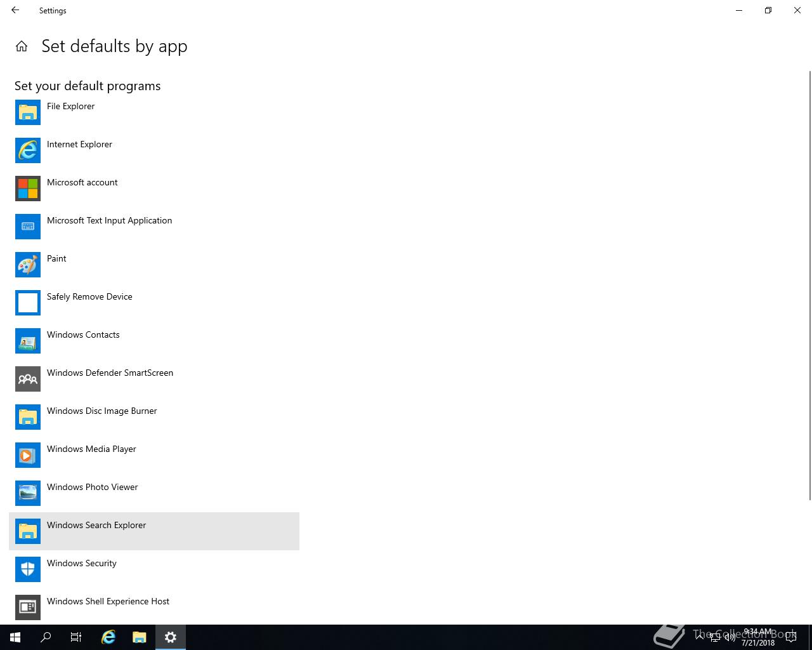
Task: Click the Windows Defender SmartScreen icon
Action: point(28,379)
